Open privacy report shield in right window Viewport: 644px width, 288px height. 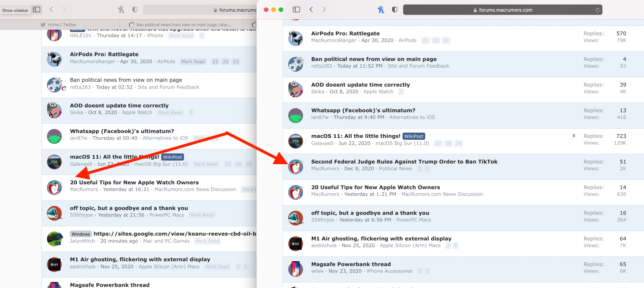click(394, 10)
